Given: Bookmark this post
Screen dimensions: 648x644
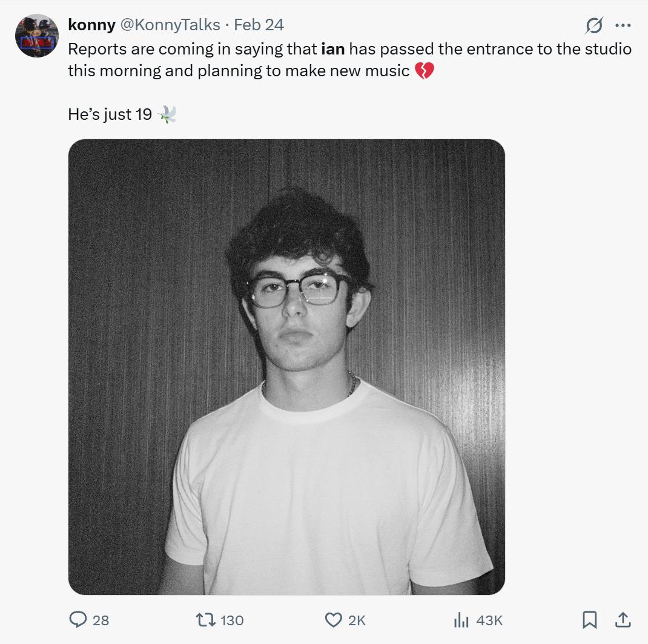Looking at the screenshot, I should click(590, 620).
